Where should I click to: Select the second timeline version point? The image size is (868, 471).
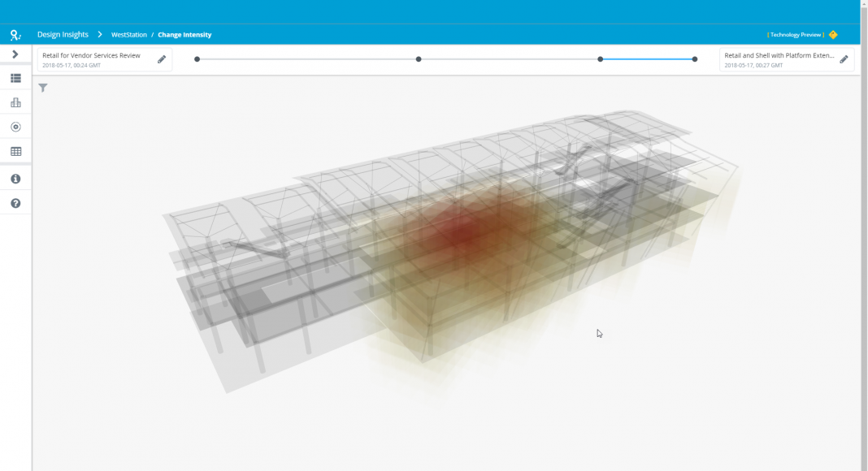point(419,59)
